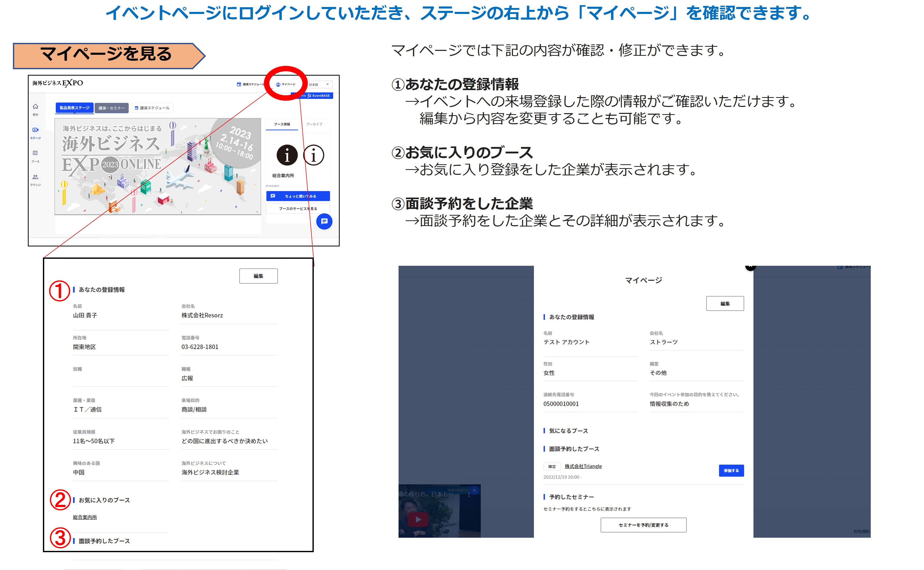Screen dimensions: 924x570
Task: Open the 株式会社Triangle link
Action: [x=583, y=466]
